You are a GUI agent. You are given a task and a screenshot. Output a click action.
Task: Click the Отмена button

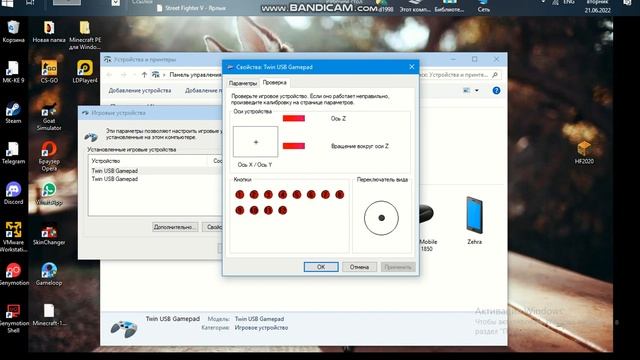point(359,267)
